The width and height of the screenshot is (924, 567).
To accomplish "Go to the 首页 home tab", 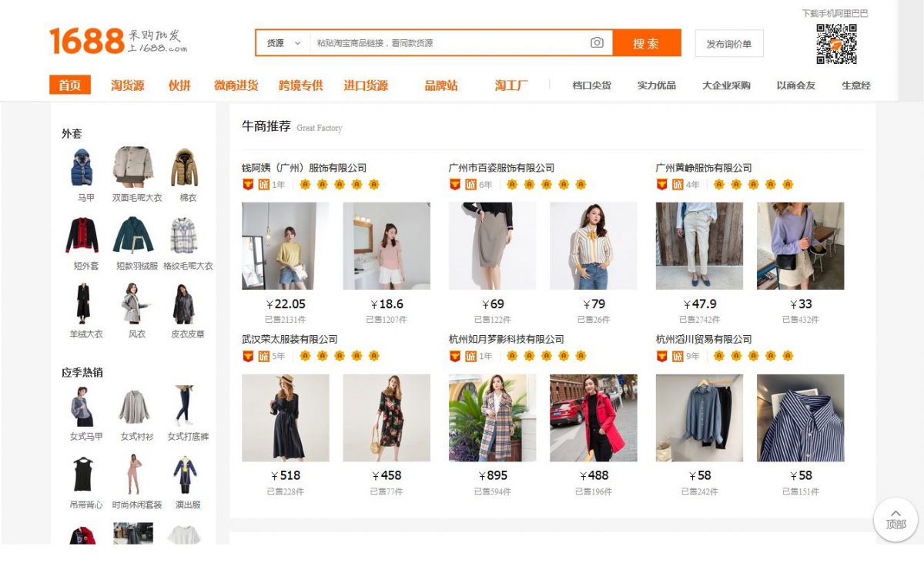I will 70,85.
